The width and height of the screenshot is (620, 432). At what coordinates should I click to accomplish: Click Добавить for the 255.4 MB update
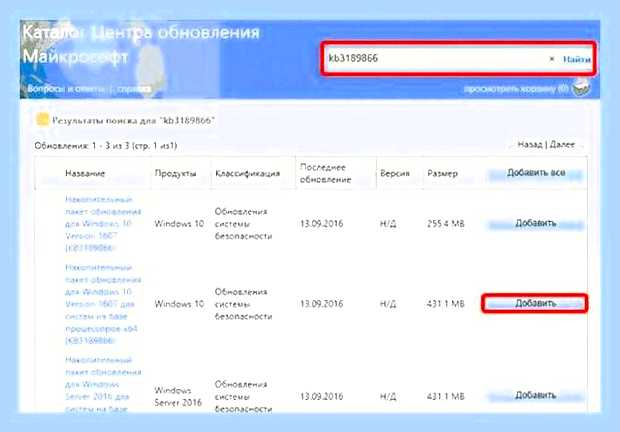point(536,224)
